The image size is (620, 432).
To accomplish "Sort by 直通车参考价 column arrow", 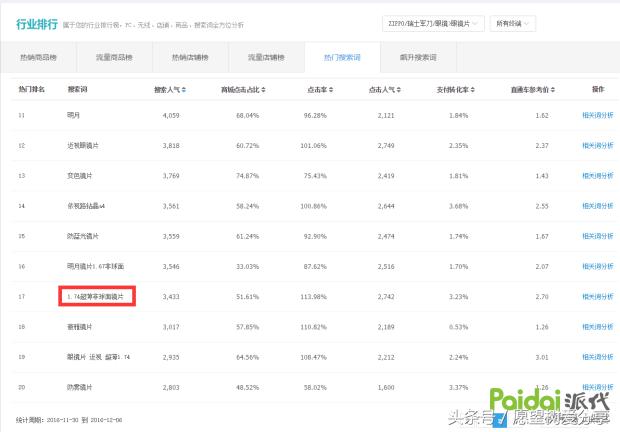I will [553, 91].
